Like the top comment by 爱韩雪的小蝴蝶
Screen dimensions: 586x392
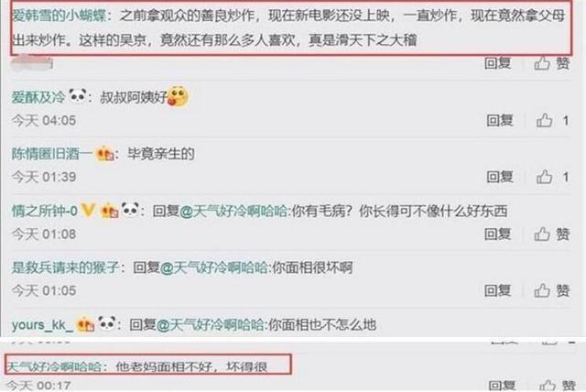(551, 63)
